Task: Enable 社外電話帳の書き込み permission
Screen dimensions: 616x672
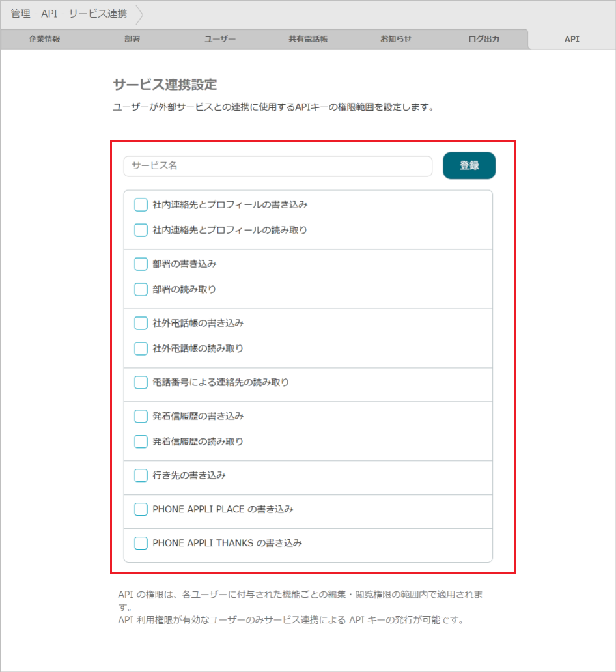Action: (141, 323)
